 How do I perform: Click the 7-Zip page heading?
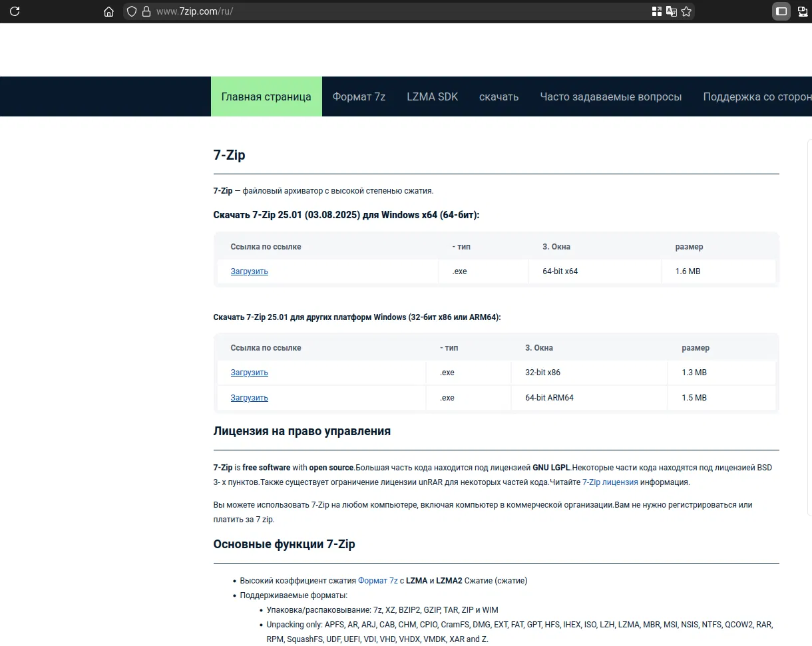tap(229, 155)
